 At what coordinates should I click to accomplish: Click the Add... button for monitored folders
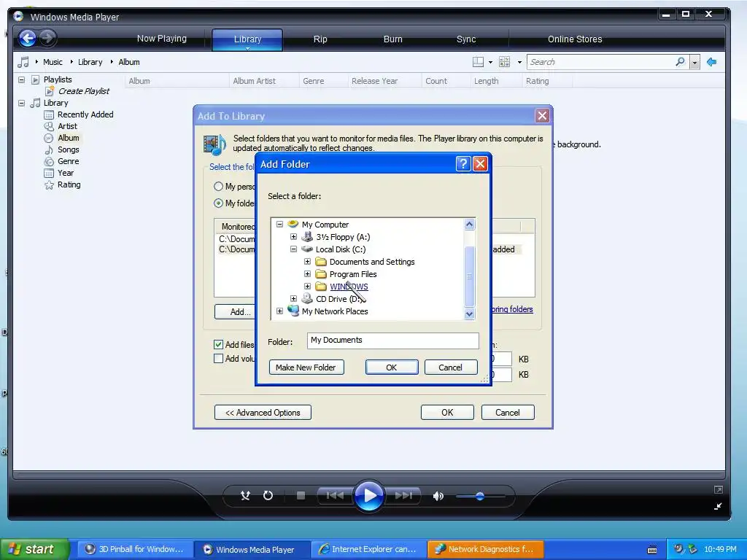pos(236,312)
